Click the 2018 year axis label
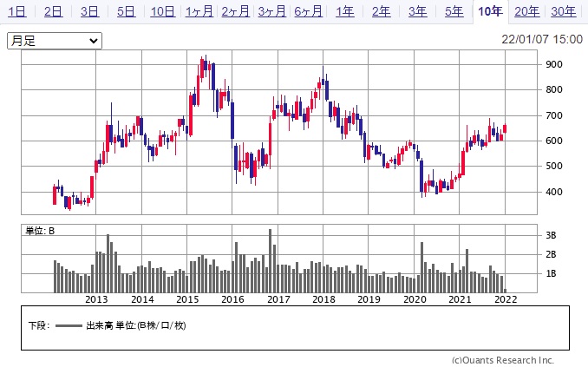 tap(323, 299)
